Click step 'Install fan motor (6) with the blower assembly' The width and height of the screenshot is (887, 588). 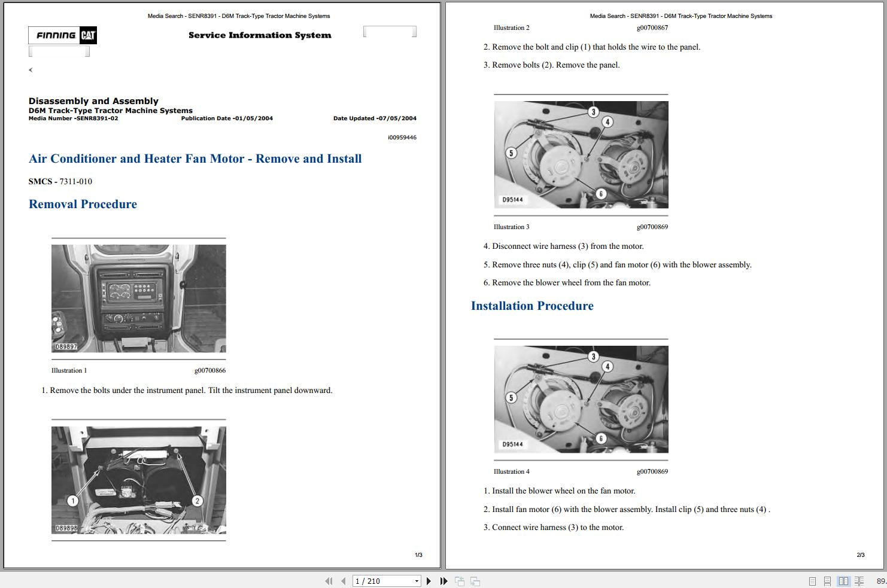pos(627,510)
